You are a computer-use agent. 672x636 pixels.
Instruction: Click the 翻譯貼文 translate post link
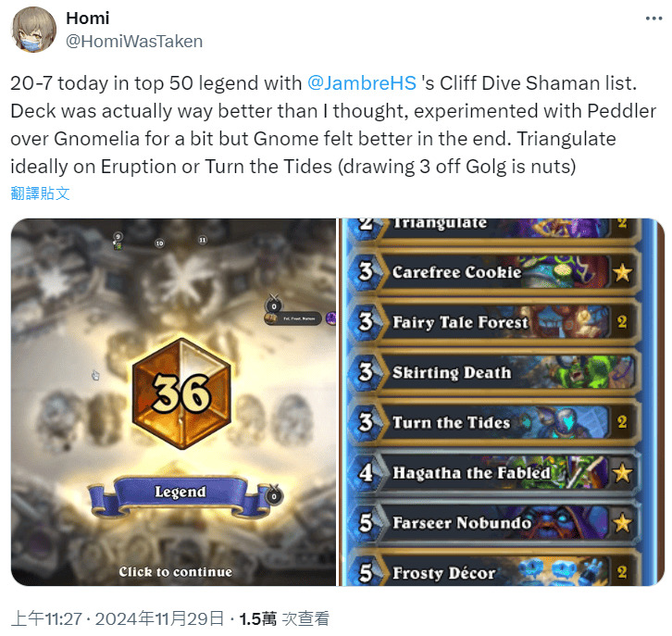pyautogui.click(x=41, y=193)
